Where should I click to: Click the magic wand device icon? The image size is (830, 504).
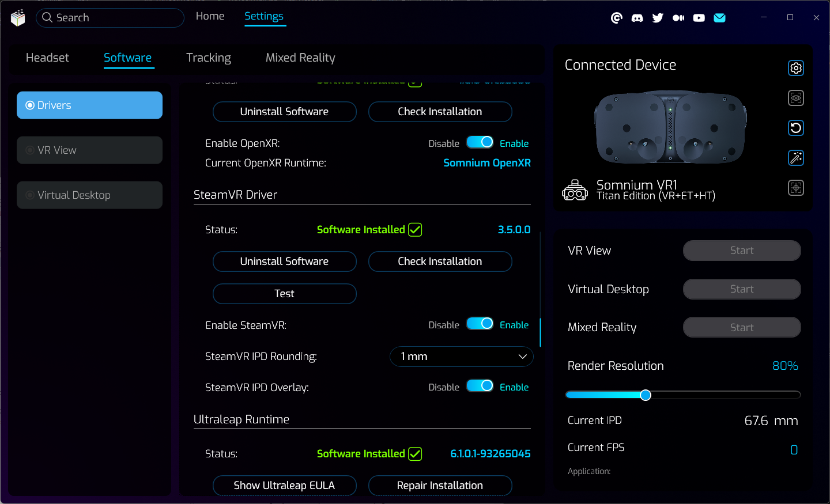pos(795,158)
